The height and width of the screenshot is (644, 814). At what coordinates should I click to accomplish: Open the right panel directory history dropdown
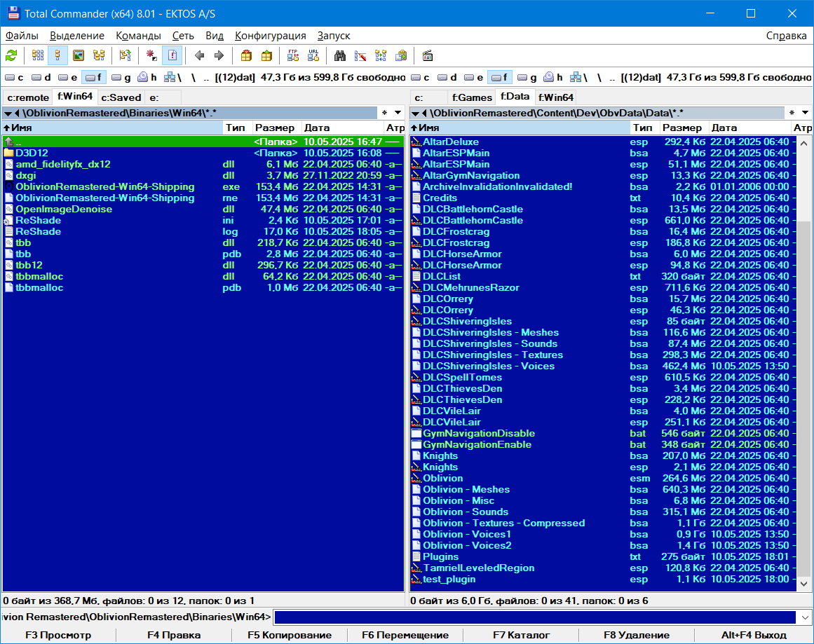[x=805, y=113]
